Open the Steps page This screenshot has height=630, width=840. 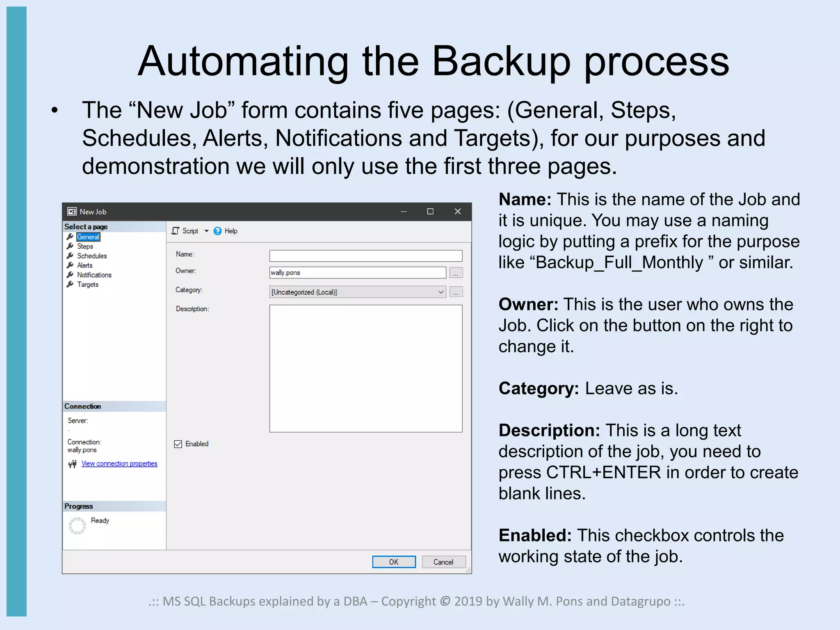tap(85, 246)
